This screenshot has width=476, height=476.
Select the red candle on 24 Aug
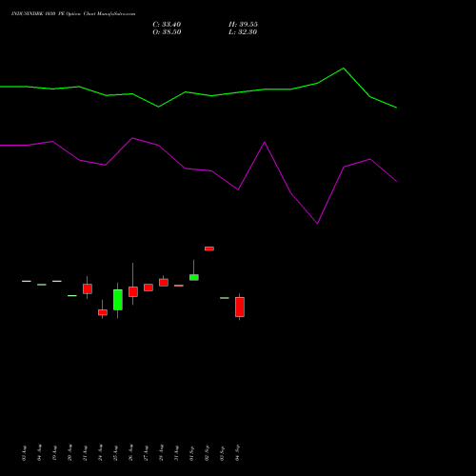[x=103, y=312]
